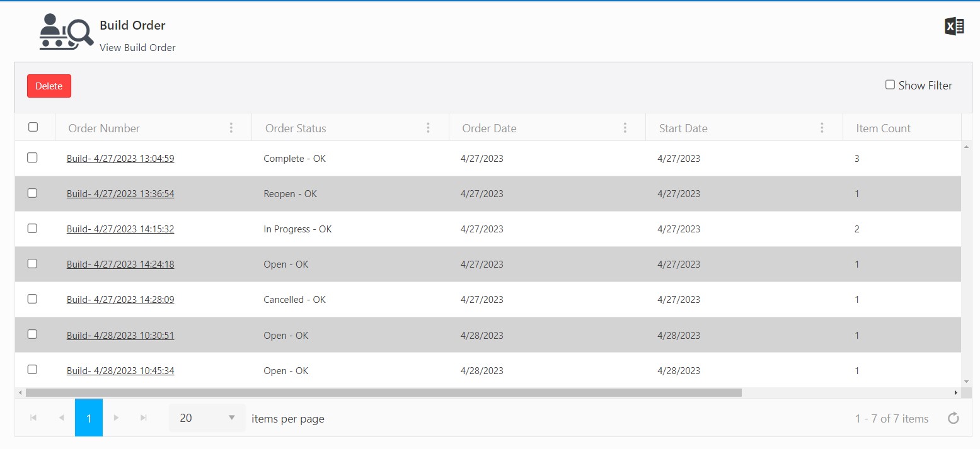Refresh the grid with the reload icon
The image size is (980, 449).
953,418
